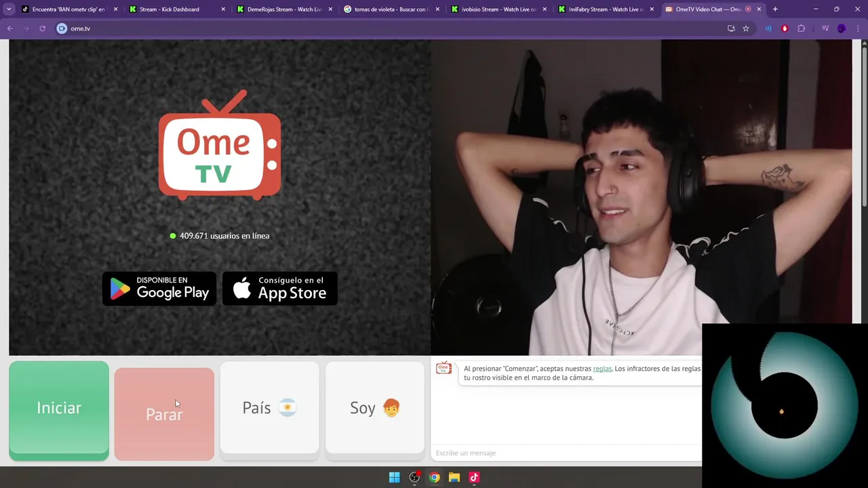
Task: Open the App Store download badge
Action: pyautogui.click(x=280, y=289)
